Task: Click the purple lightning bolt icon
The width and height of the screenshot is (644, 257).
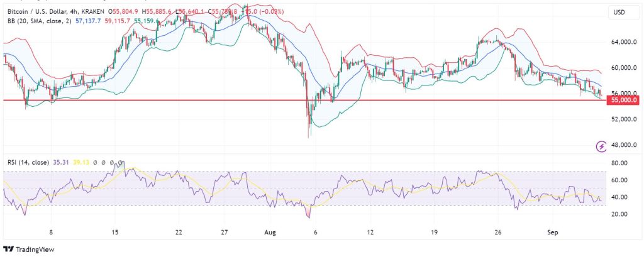Action: pyautogui.click(x=602, y=146)
